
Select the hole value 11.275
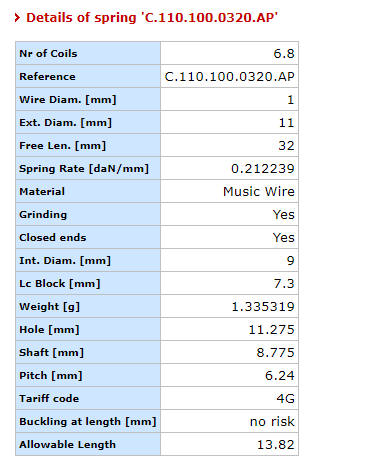(x=272, y=330)
